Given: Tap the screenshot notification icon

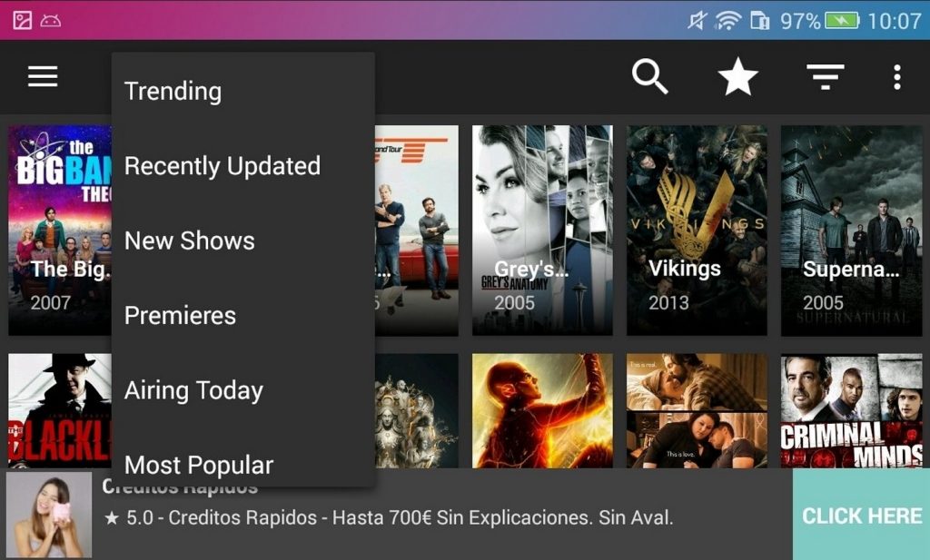Looking at the screenshot, I should pyautogui.click(x=23, y=21).
